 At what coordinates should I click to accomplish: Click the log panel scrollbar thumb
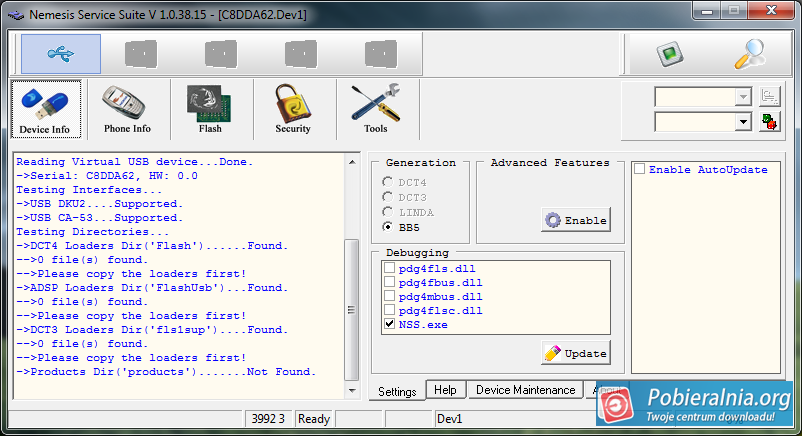[x=352, y=310]
